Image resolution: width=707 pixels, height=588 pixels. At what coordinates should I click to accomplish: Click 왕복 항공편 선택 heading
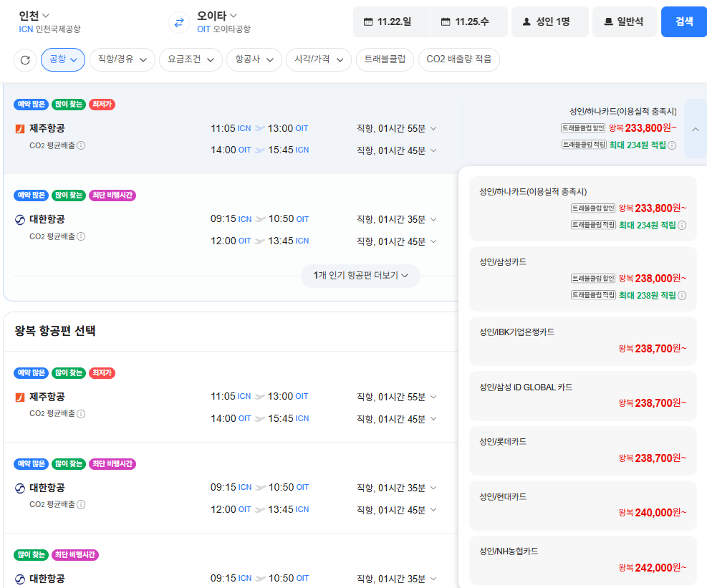pyautogui.click(x=55, y=331)
